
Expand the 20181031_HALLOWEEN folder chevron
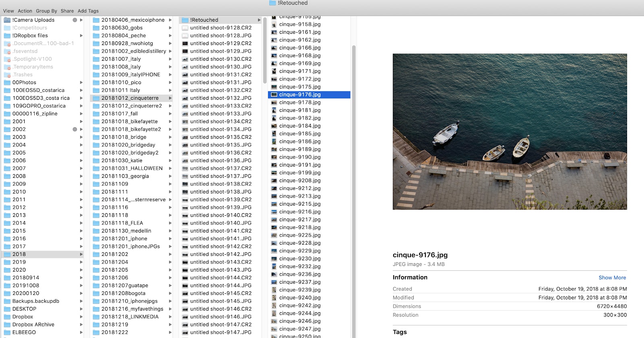pos(170,169)
